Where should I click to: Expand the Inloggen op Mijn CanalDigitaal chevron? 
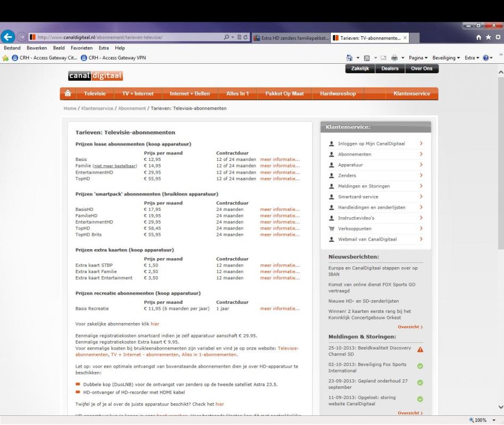(421, 143)
